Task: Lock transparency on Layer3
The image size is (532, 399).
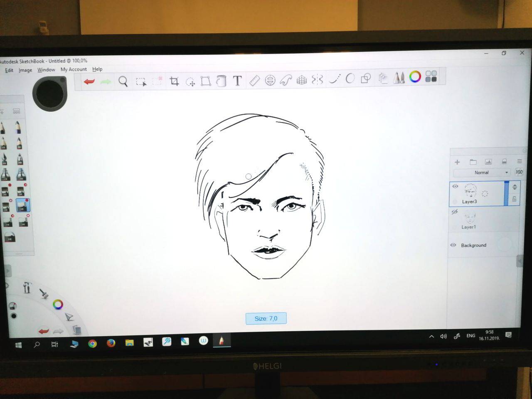Action: point(515,199)
